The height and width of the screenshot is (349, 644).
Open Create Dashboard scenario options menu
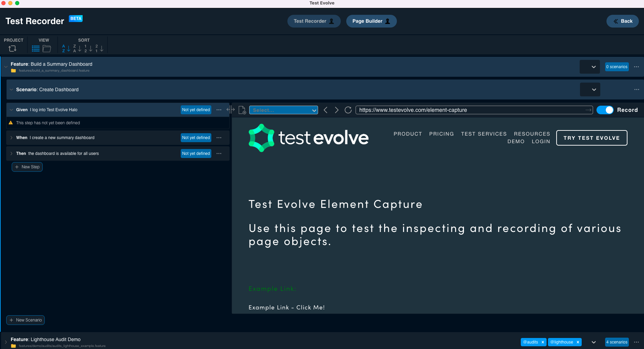click(636, 89)
